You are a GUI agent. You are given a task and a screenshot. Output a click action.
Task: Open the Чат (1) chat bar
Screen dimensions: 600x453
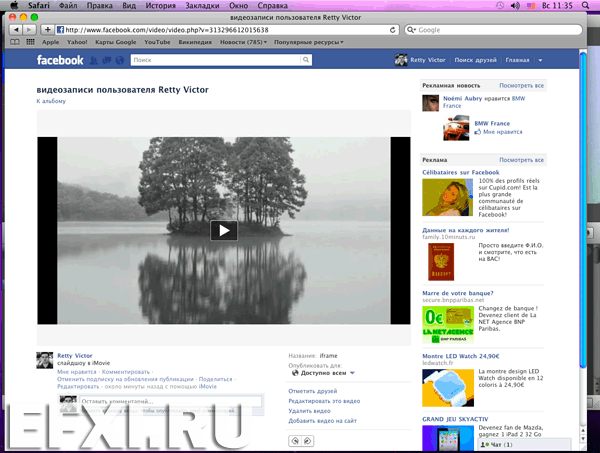click(524, 445)
